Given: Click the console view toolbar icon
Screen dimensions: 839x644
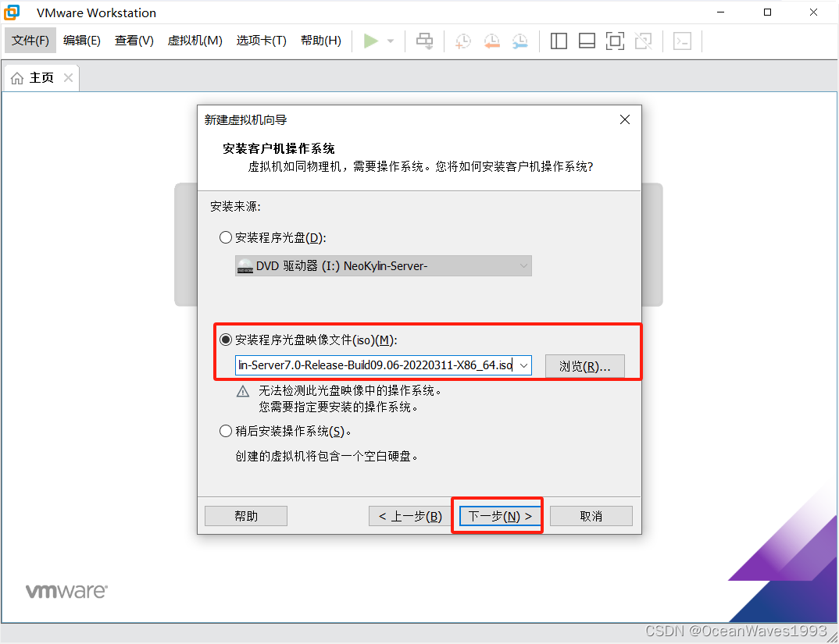Looking at the screenshot, I should 682,41.
